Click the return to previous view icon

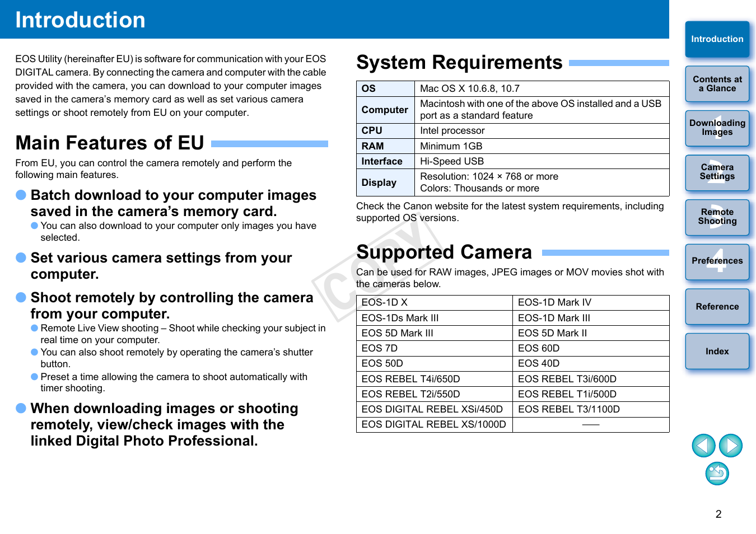(717, 474)
